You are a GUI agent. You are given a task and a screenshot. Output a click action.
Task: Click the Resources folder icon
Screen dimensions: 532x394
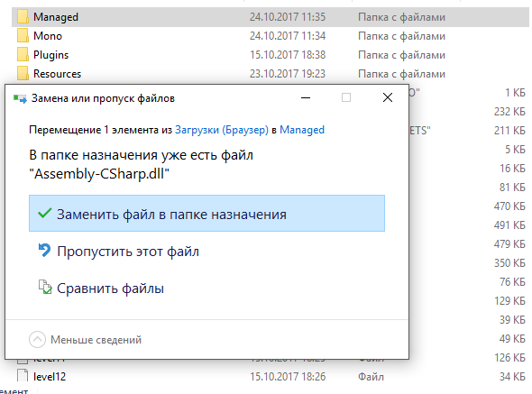[23, 74]
